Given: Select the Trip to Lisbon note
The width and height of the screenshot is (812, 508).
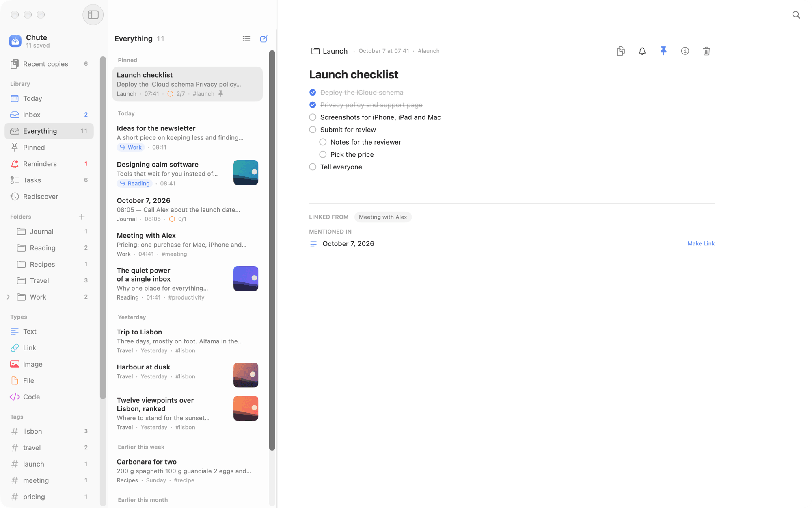Looking at the screenshot, I should 187,341.
